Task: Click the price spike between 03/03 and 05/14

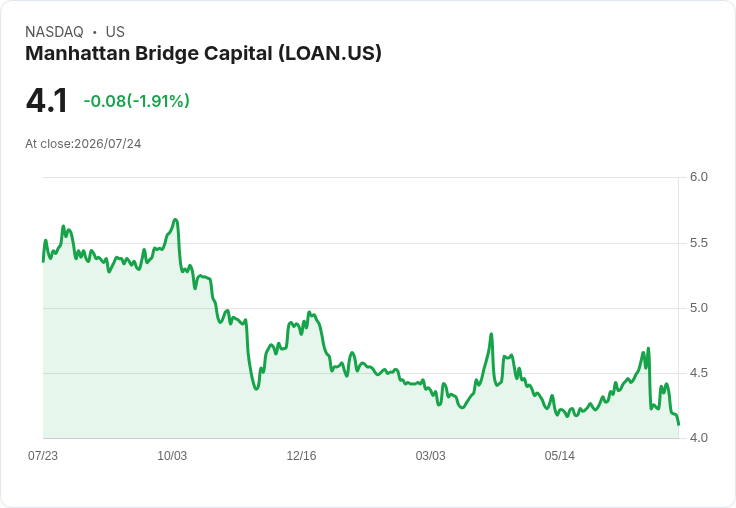Action: [x=491, y=334]
